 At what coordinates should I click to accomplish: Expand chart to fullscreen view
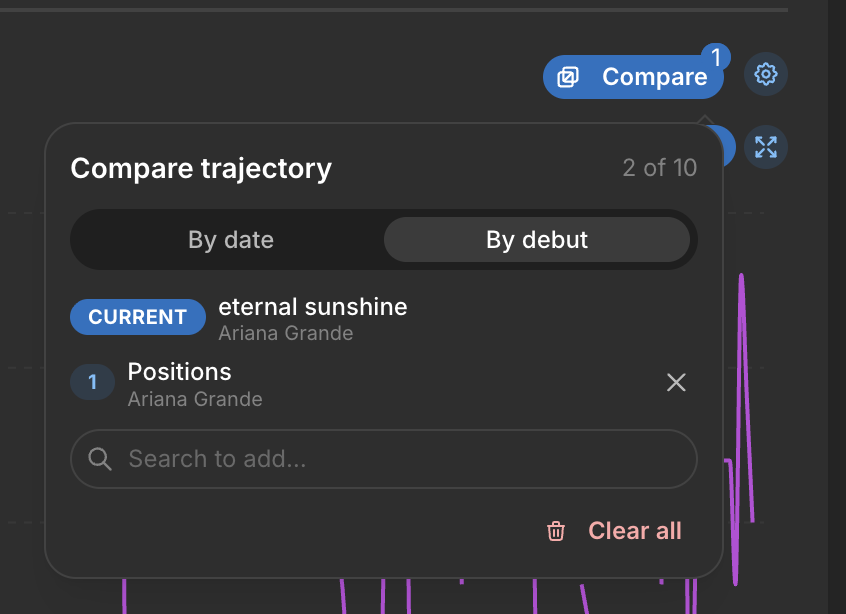766,147
